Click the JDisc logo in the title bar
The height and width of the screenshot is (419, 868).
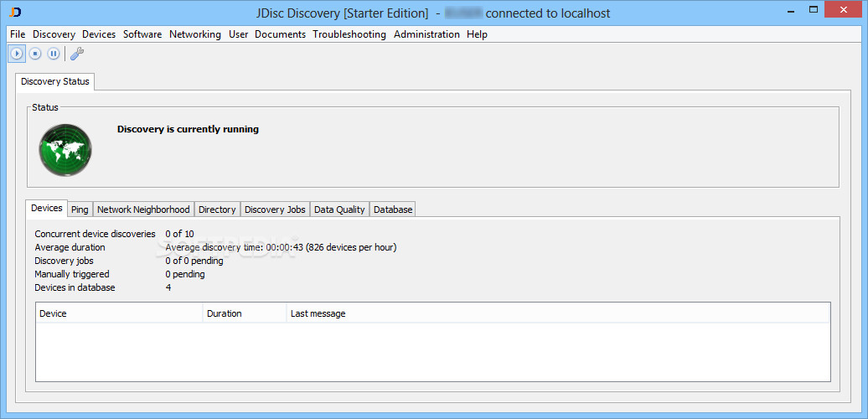tap(15, 12)
